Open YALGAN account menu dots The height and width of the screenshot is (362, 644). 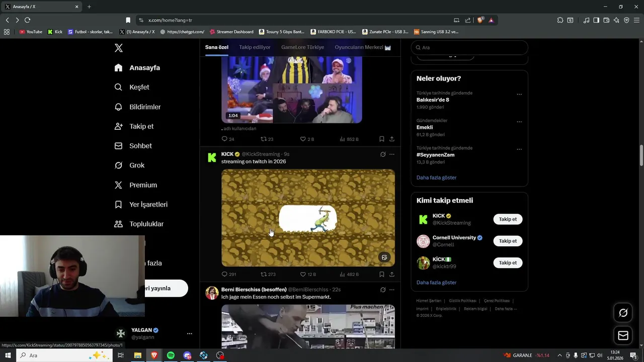pos(189,333)
